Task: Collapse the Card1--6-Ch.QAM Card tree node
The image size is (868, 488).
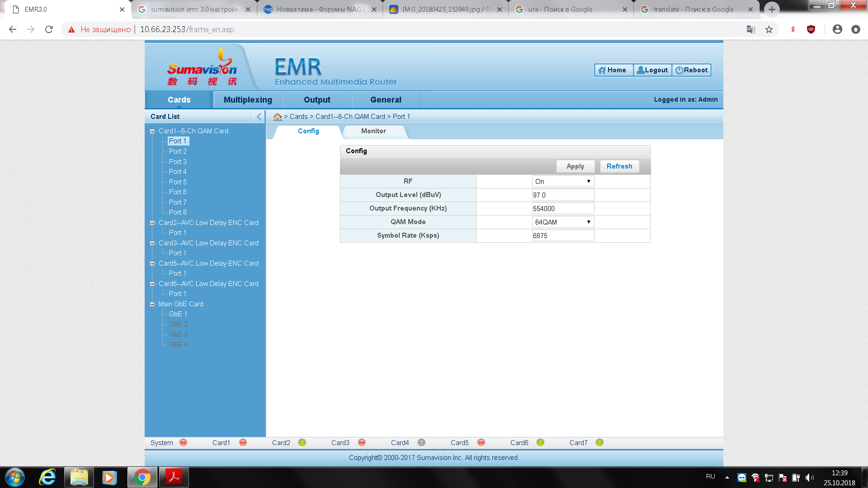Action: click(x=152, y=131)
